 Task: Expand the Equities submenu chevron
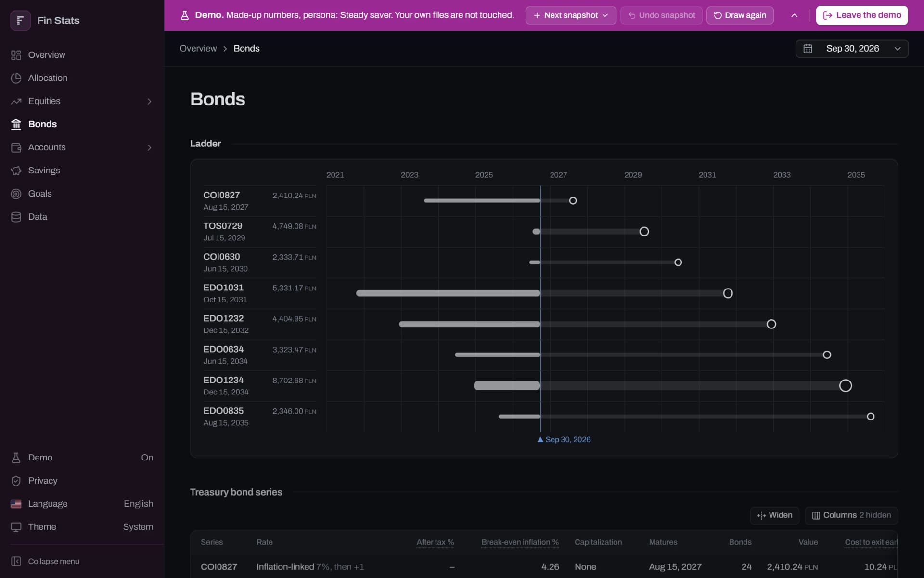point(149,101)
